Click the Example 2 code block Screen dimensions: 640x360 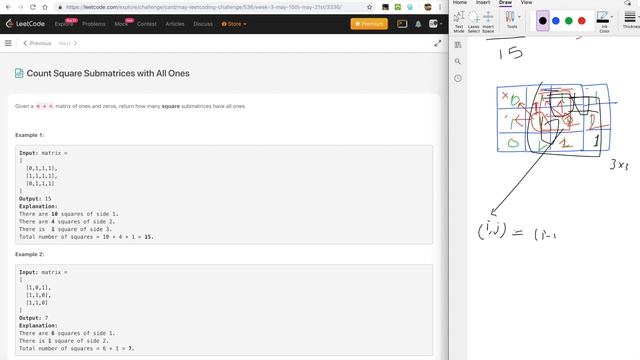224,310
